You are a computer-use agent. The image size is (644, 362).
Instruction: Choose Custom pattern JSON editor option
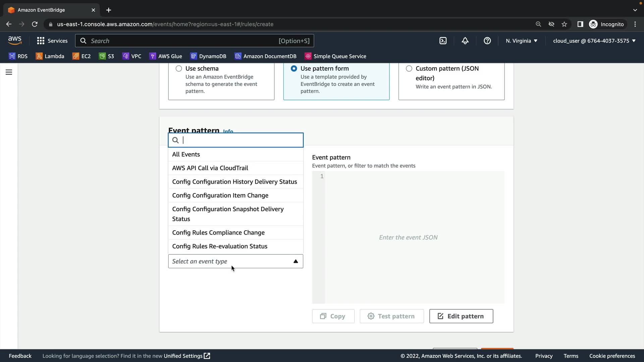[x=409, y=68]
